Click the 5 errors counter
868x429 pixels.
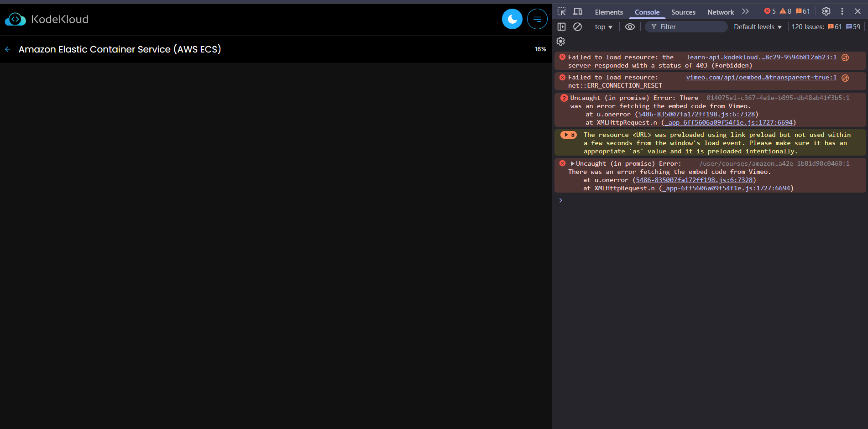click(770, 11)
